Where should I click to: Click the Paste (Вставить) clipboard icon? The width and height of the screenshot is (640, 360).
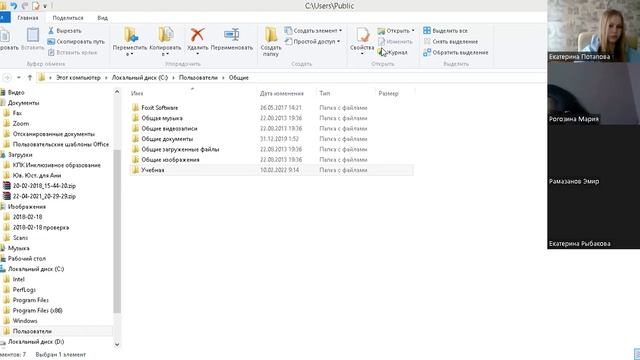click(x=33, y=35)
